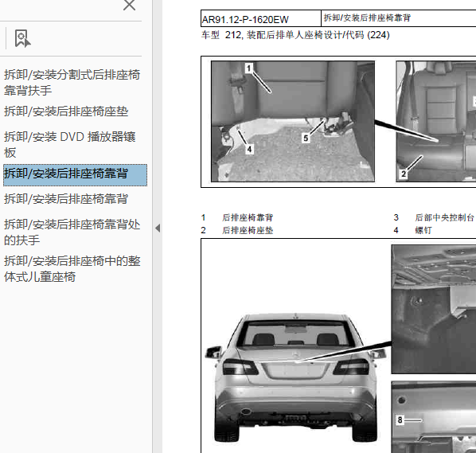Open bookmark 拆卸/安装 DVD 播放器镶板

[x=70, y=145]
